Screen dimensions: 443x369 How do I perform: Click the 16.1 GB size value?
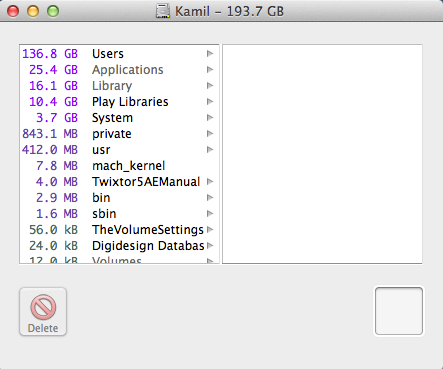click(53, 86)
